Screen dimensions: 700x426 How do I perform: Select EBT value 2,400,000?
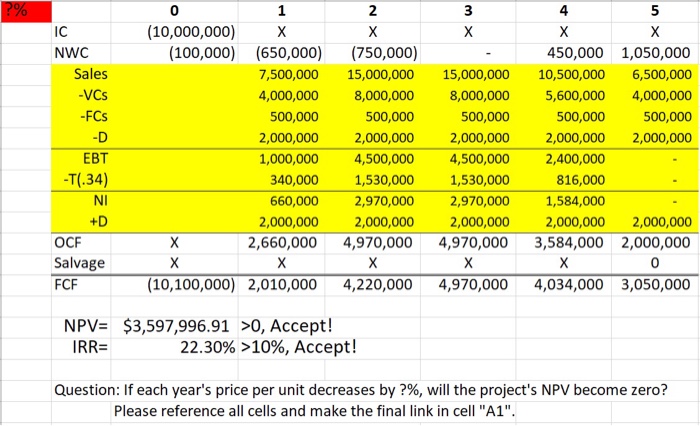(x=575, y=159)
